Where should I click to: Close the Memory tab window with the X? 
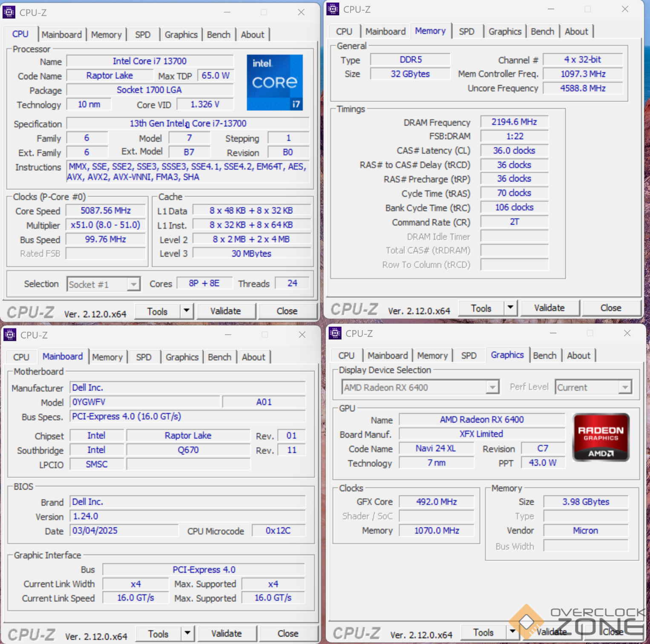tap(625, 9)
